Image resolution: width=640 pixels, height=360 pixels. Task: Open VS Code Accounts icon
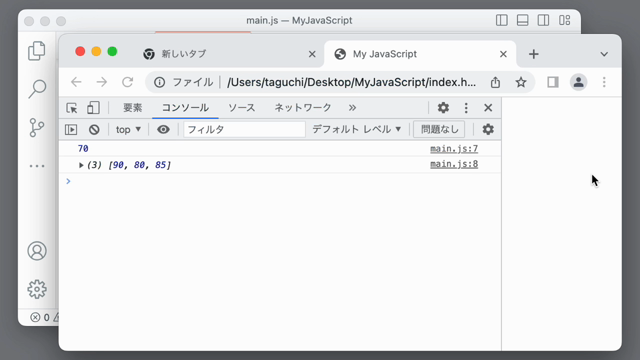(37, 251)
